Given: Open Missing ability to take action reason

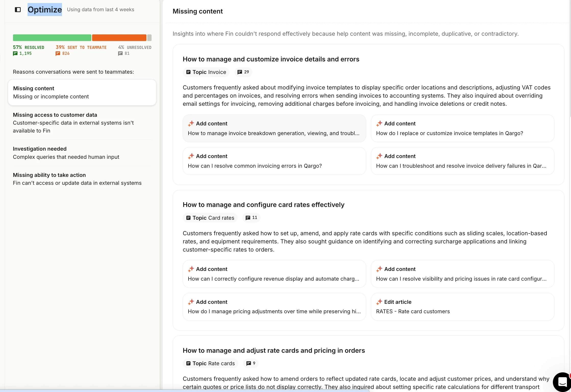Looking at the screenshot, I should click(x=82, y=179).
